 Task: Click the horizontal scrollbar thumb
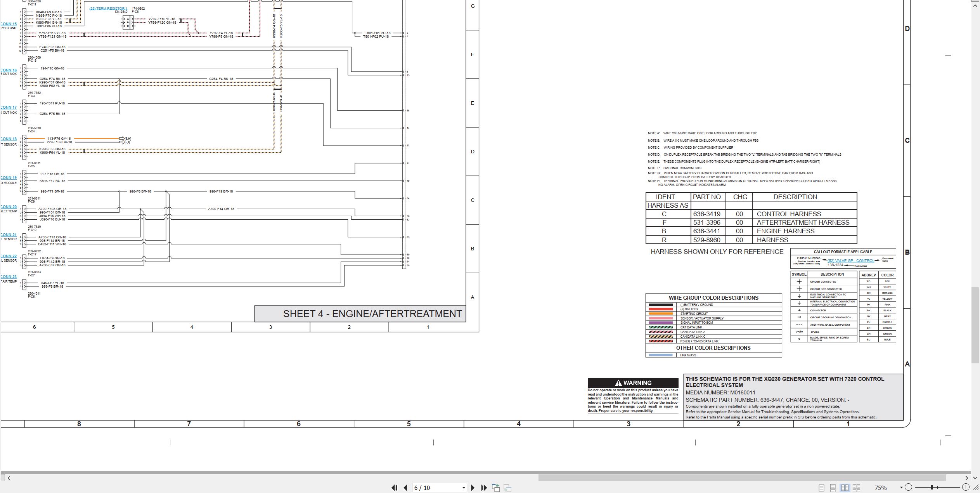(x=742, y=478)
